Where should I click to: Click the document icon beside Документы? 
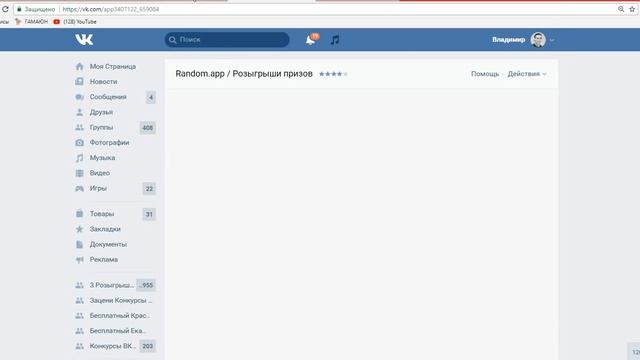pyautogui.click(x=80, y=244)
